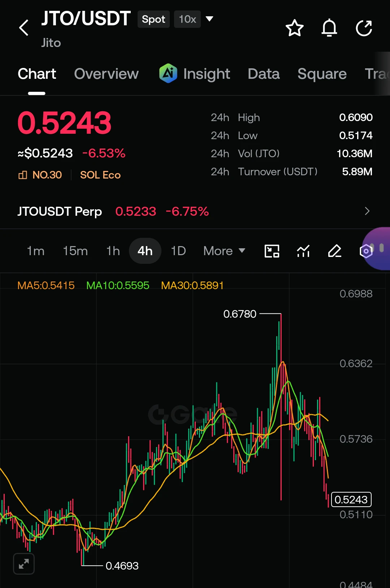The image size is (390, 588).
Task: Tap the Spot badge
Action: coord(153,19)
